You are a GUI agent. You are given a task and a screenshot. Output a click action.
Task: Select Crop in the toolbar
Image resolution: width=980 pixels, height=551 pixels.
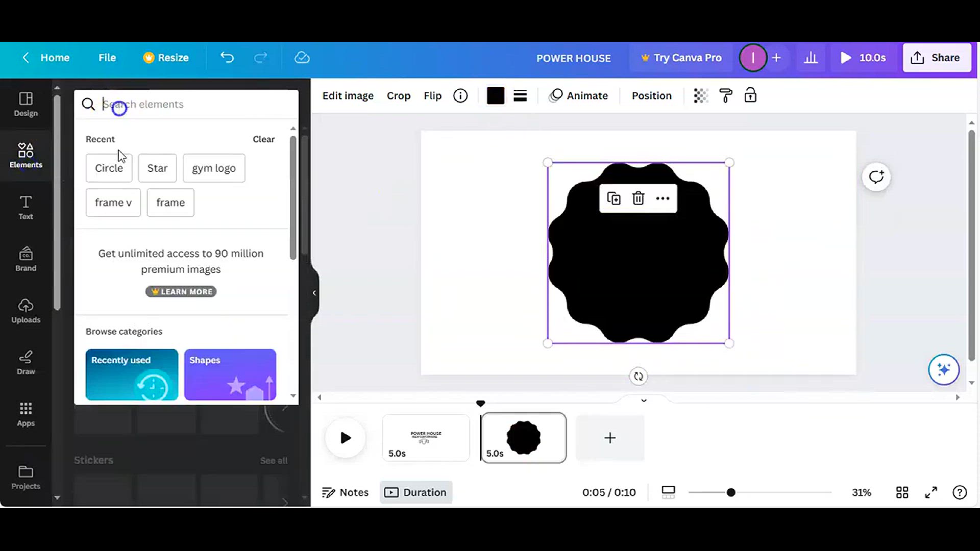tap(399, 96)
